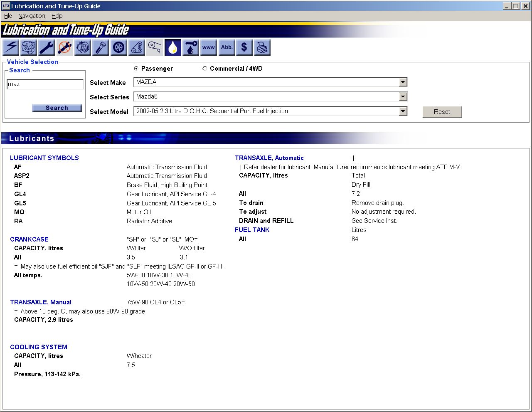
Task: Open the Select Series dropdown showing Mazda6
Action: (x=270, y=96)
